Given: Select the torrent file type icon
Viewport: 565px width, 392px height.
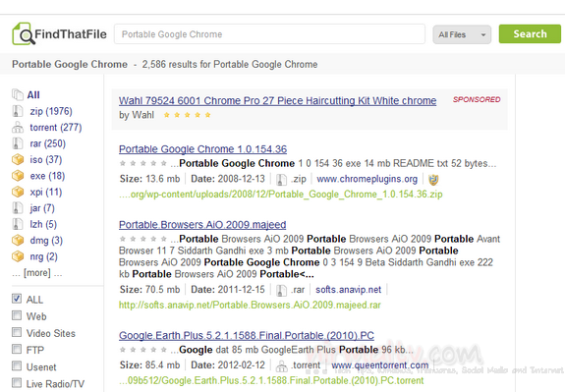Looking at the screenshot, I should [18, 127].
